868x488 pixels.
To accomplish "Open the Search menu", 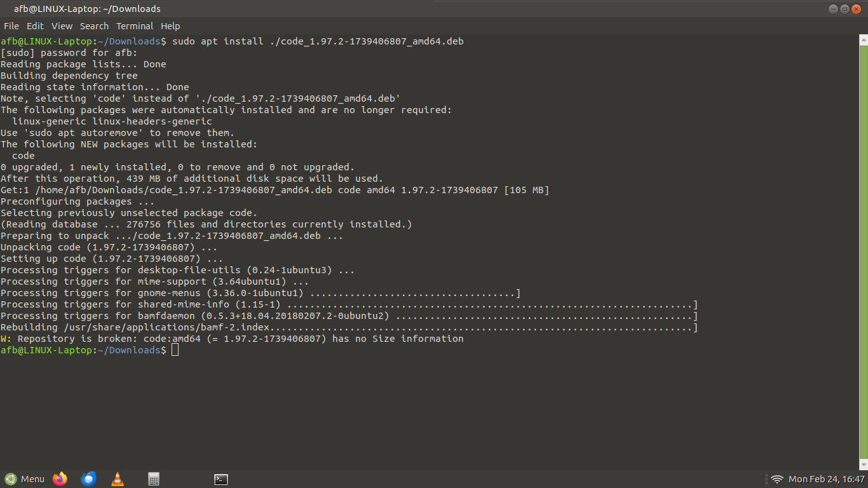I will coord(94,26).
